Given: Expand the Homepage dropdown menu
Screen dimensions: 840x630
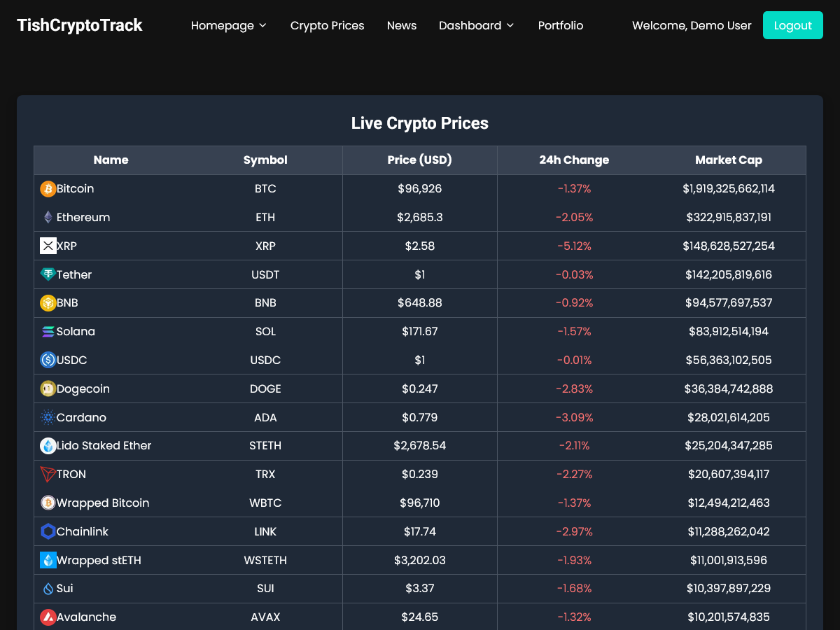Looking at the screenshot, I should click(229, 26).
